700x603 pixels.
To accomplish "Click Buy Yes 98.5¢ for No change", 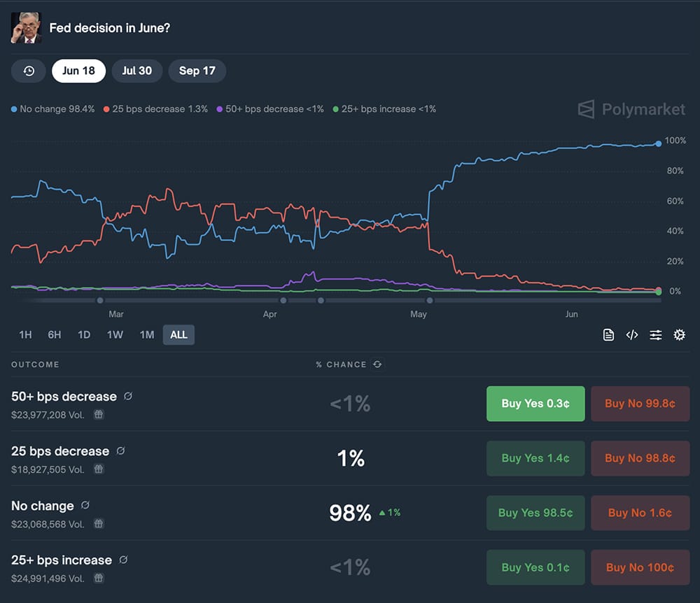I will pos(535,513).
